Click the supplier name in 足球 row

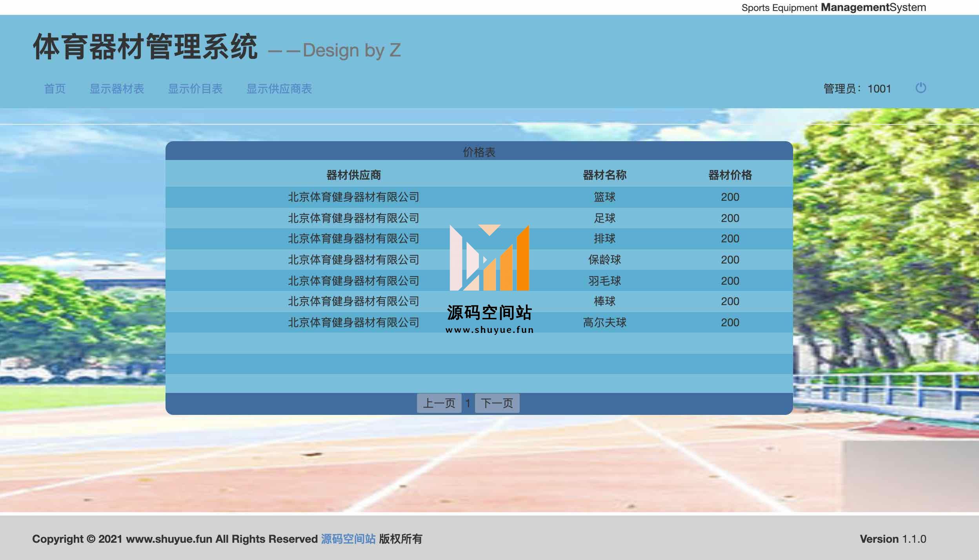[x=353, y=218]
